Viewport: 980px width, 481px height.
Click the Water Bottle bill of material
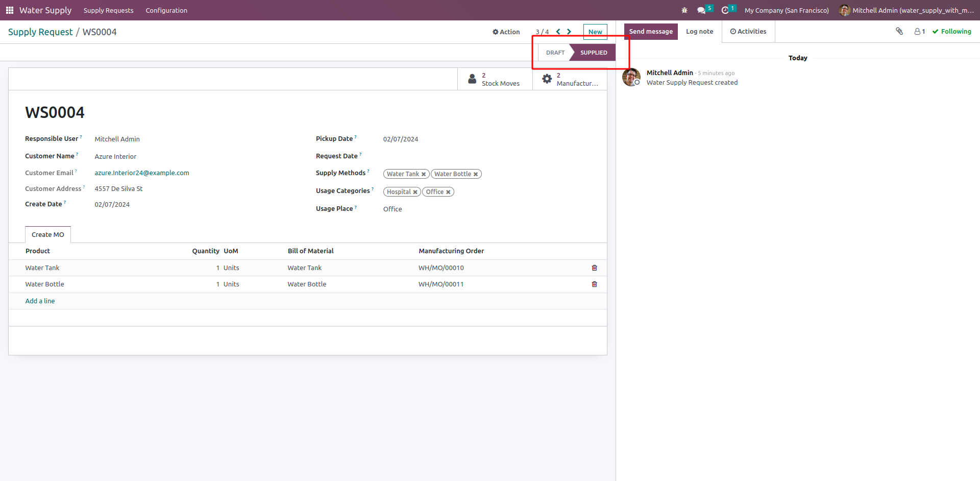pos(307,284)
